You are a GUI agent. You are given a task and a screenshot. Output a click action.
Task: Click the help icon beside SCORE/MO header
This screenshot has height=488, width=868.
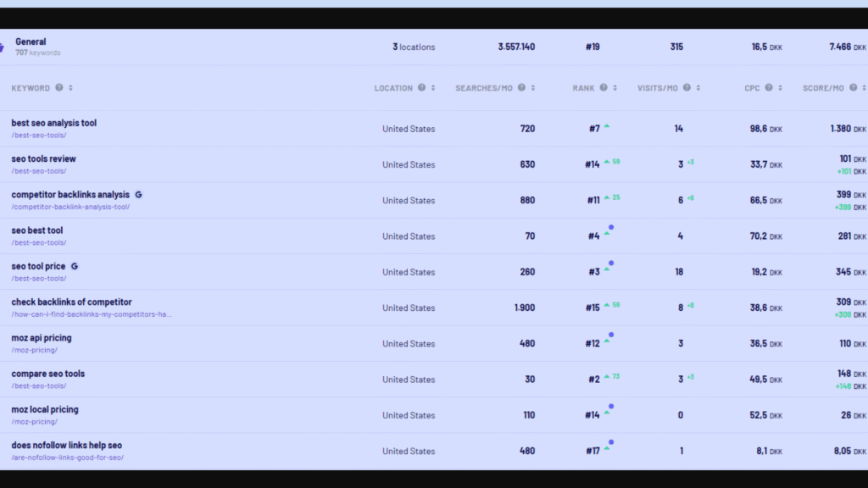coord(854,87)
